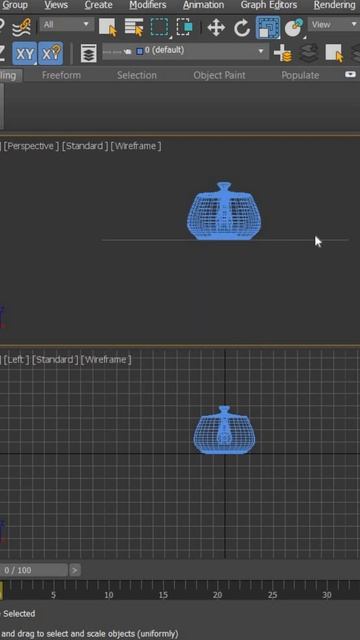Jump to frame 15 on timeline
This screenshot has height=640, width=360.
[x=163, y=595]
